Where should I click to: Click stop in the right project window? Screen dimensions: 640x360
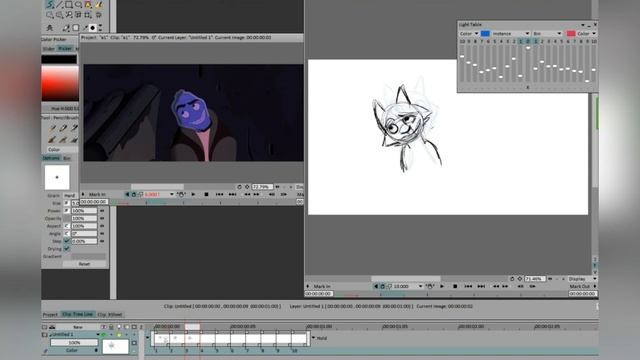click(455, 287)
